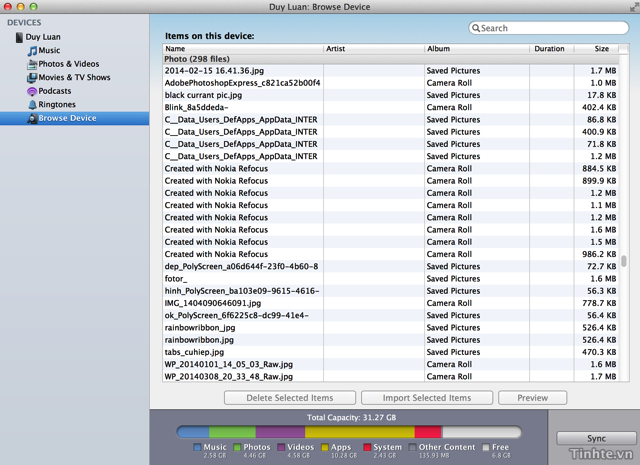Select IMG_1404090646091.jpg in the file list
640x465 pixels.
pos(213,303)
